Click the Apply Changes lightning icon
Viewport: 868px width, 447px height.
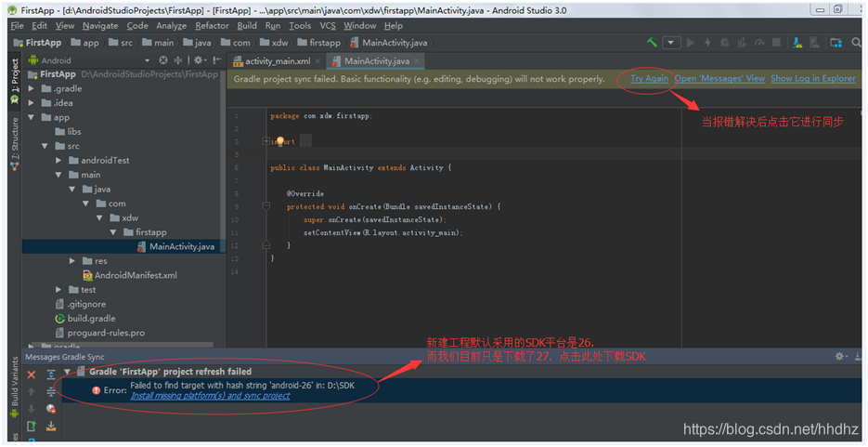pos(707,43)
